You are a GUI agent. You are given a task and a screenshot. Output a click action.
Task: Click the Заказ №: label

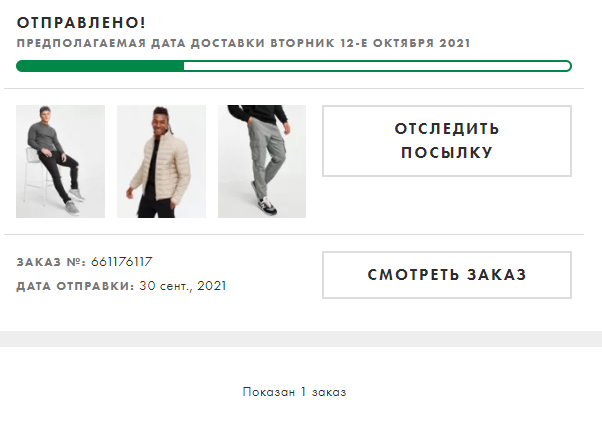click(51, 262)
